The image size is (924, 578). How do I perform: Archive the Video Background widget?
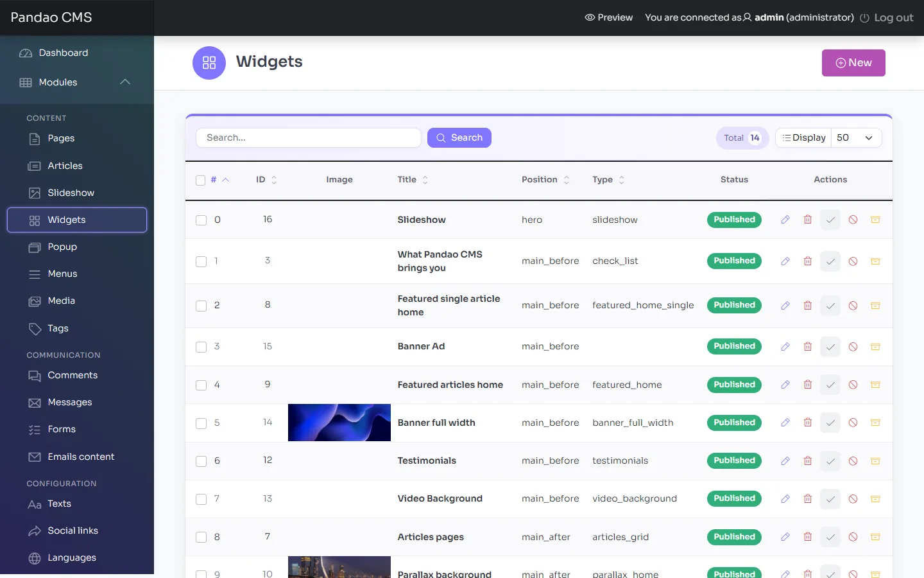875,499
